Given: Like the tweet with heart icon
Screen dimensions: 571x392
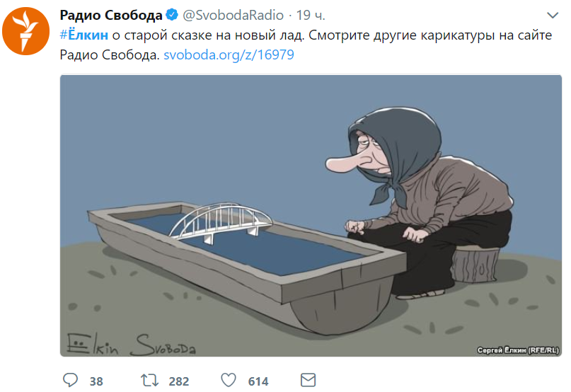Looking at the screenshot, I should [229, 381].
